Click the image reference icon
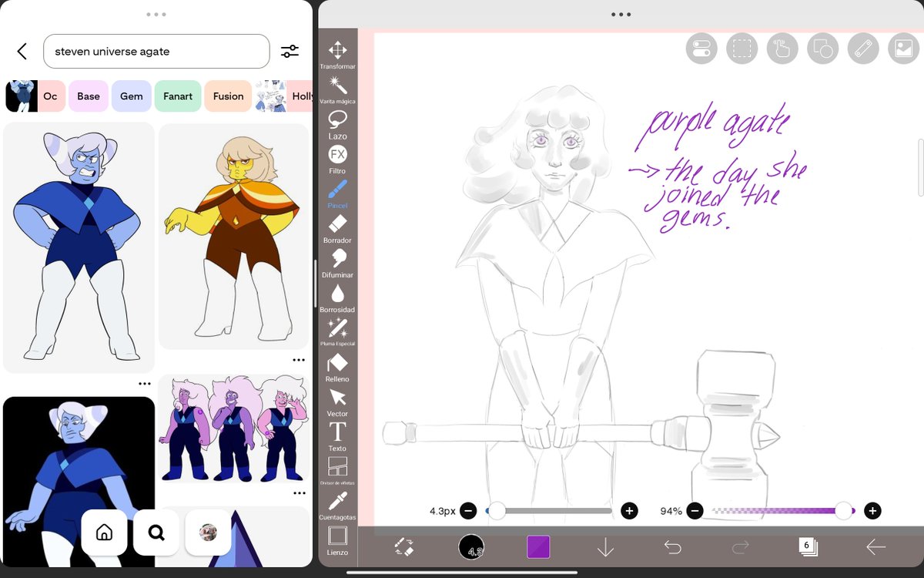 point(904,49)
